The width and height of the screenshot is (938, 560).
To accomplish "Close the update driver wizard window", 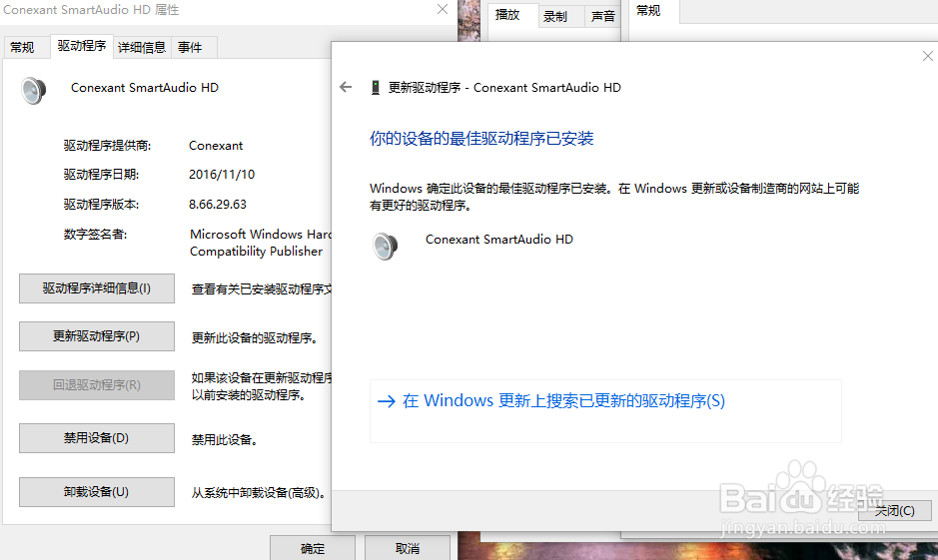I will click(927, 56).
